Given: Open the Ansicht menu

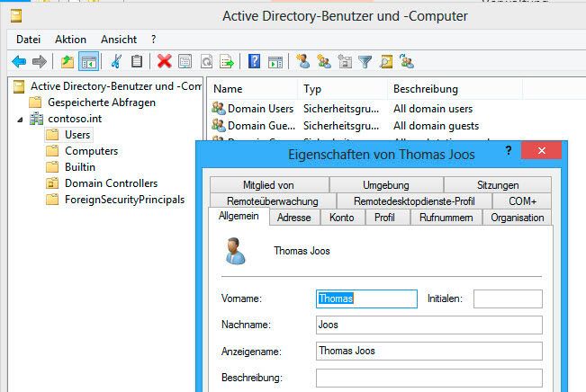Looking at the screenshot, I should click(119, 40).
